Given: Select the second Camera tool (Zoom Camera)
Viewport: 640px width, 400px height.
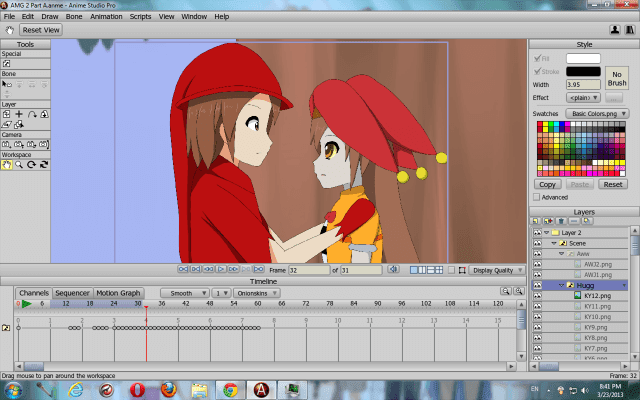Looking at the screenshot, I should click(x=19, y=144).
